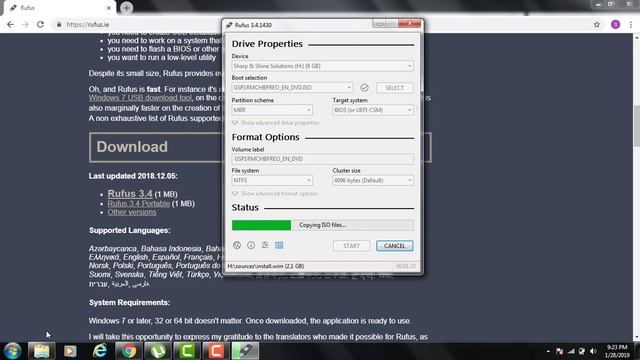
Task: Expand Show advanced drive properties
Action: tap(276, 123)
